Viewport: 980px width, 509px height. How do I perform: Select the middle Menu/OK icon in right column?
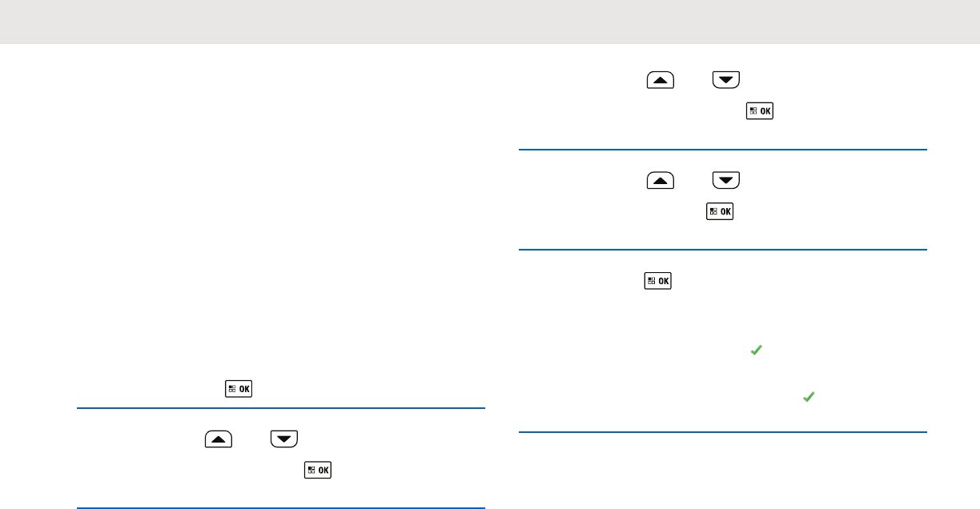coord(720,211)
